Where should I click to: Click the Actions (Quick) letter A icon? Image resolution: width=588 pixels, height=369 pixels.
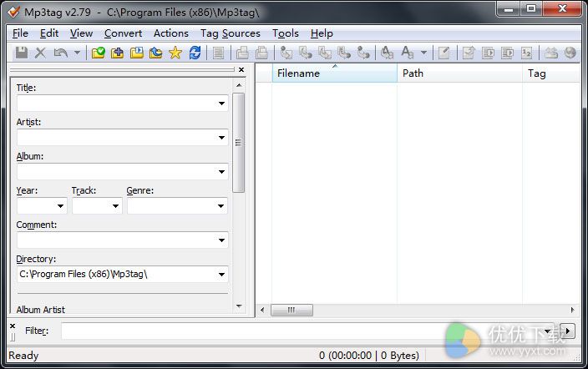[x=408, y=53]
